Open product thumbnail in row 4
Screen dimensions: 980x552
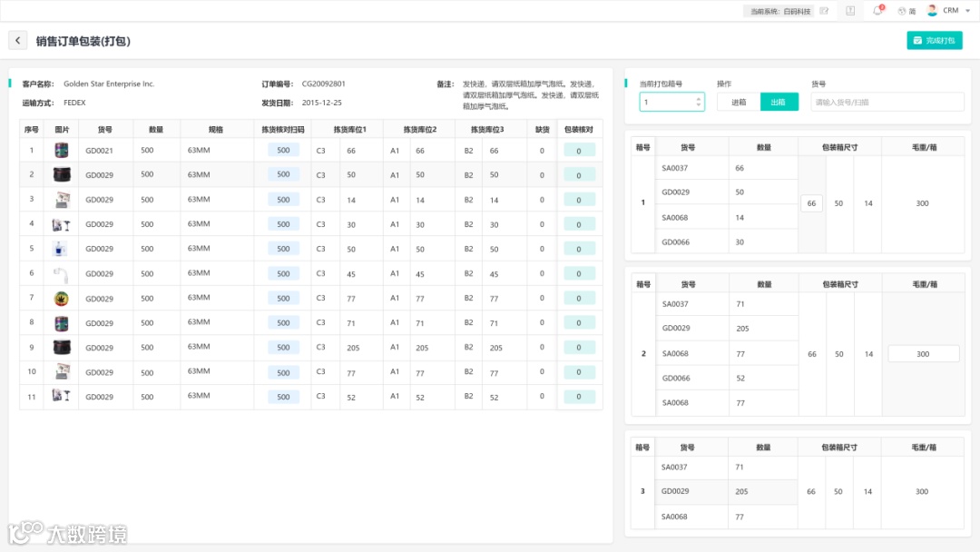(x=62, y=224)
